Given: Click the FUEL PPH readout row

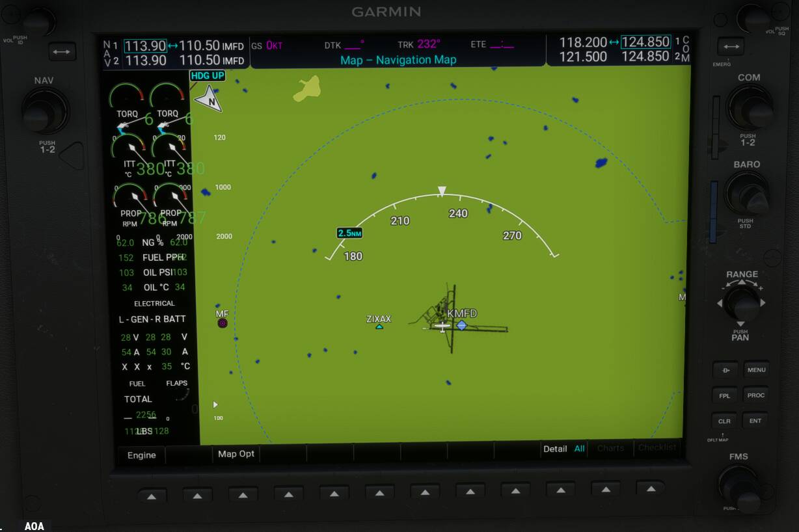Looking at the screenshot, I should [152, 258].
